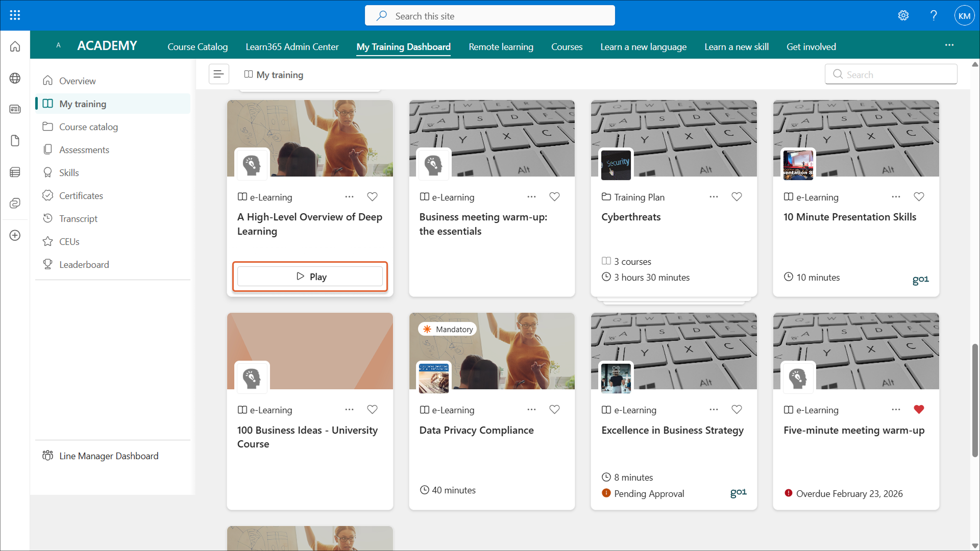Image resolution: width=980 pixels, height=551 pixels.
Task: Open Courses in top navigation
Action: 567,46
